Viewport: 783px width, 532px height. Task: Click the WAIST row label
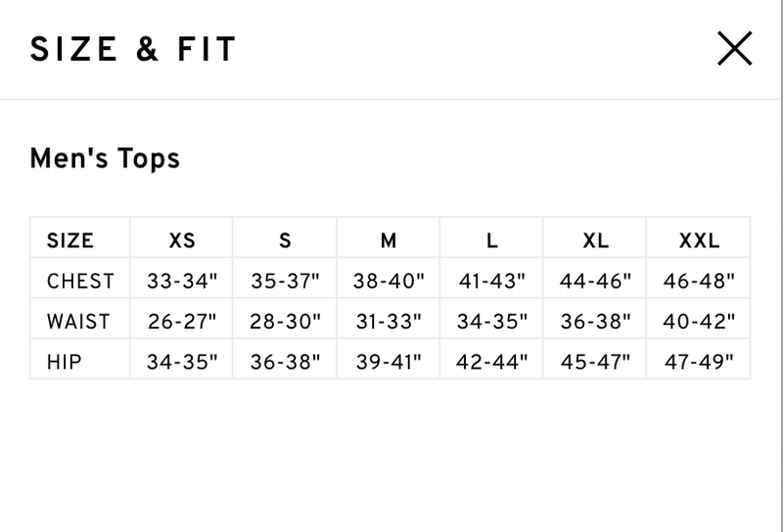pos(80,322)
